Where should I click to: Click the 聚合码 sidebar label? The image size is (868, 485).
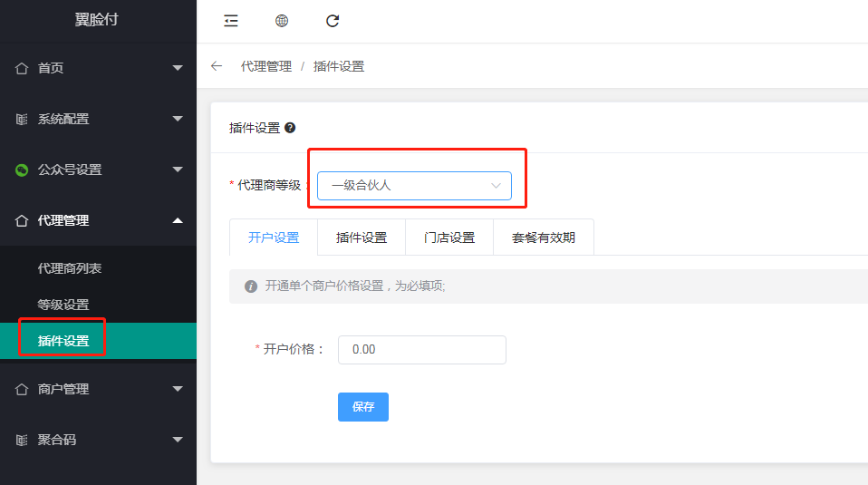click(57, 441)
